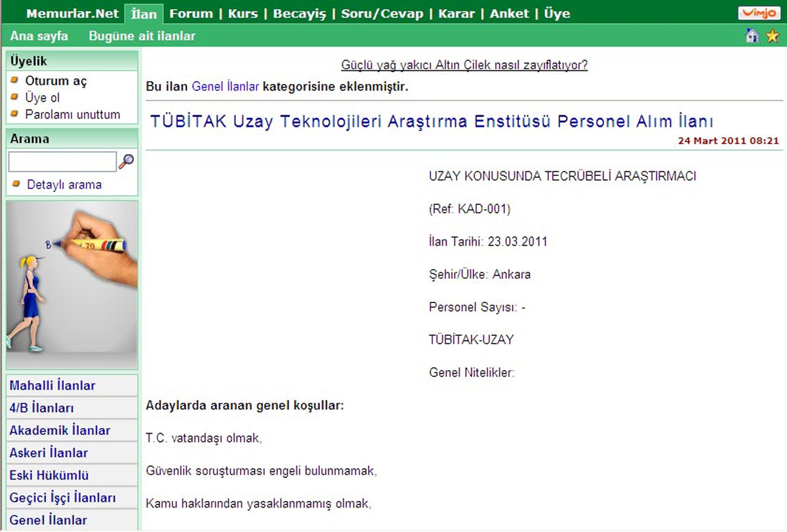The image size is (787, 532).
Task: Open the Forum menu item
Action: click(192, 14)
